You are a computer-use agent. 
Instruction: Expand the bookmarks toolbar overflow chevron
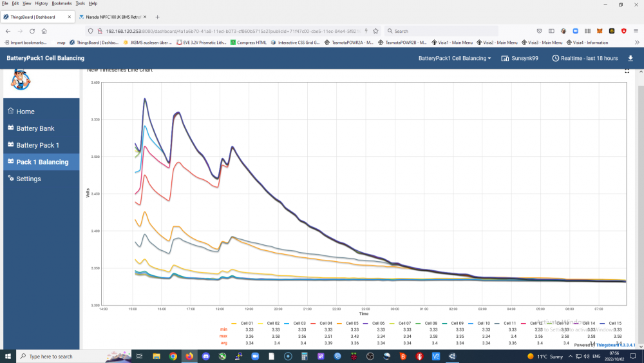click(x=637, y=43)
